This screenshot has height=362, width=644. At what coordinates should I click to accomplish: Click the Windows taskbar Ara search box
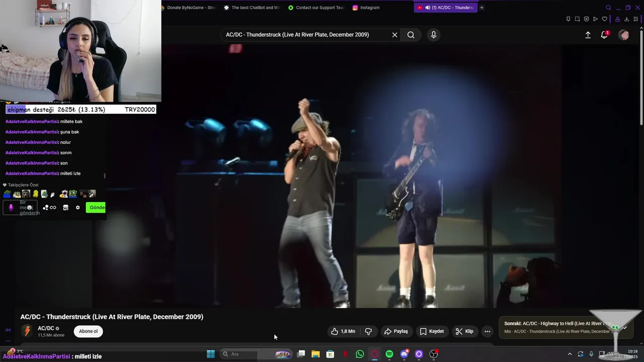257,354
